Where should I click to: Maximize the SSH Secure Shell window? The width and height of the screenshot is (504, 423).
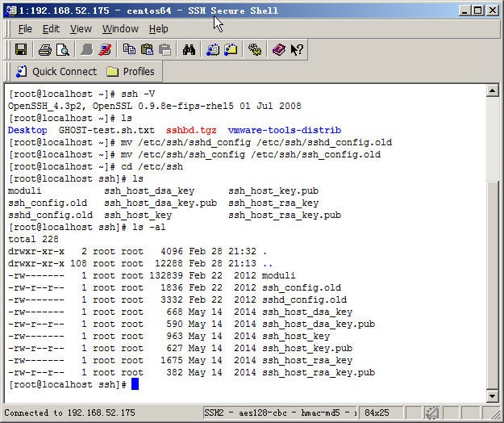(478, 10)
